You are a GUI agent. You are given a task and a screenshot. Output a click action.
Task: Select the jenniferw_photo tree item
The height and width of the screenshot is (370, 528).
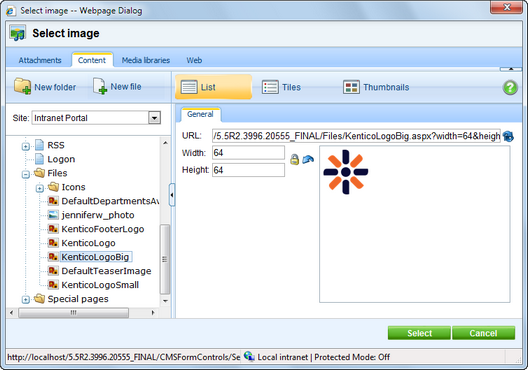[x=98, y=215]
